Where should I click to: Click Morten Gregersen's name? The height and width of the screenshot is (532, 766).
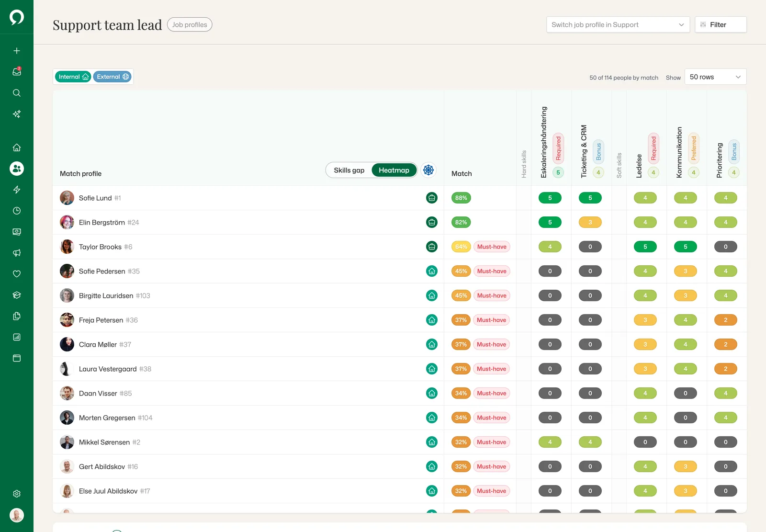(107, 418)
